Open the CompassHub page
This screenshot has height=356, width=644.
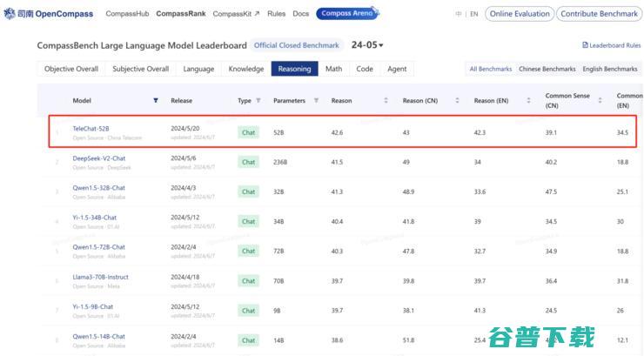pyautogui.click(x=127, y=14)
